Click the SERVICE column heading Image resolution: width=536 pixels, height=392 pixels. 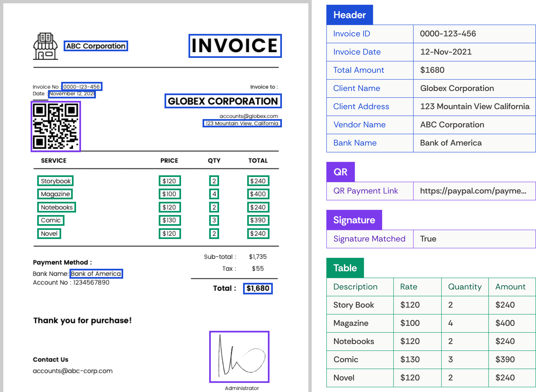pyautogui.click(x=54, y=161)
